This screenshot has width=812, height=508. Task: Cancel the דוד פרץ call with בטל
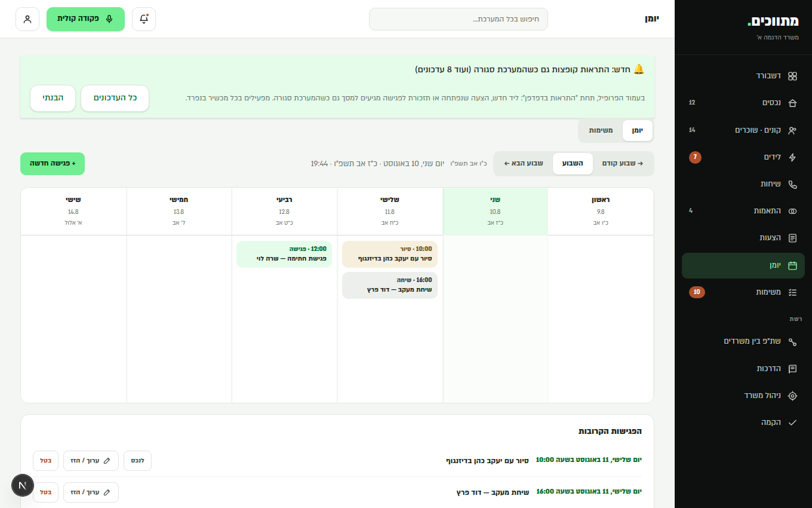point(46,492)
